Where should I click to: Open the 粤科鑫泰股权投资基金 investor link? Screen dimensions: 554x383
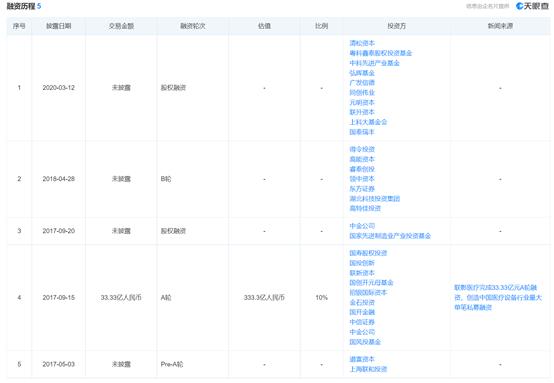(381, 53)
